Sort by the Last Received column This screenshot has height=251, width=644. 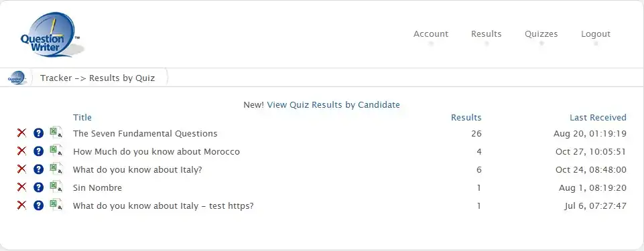point(598,117)
